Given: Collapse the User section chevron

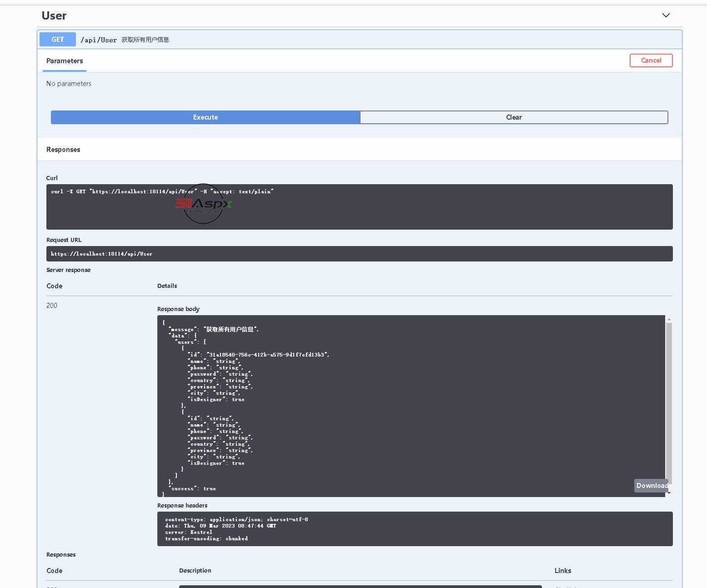Looking at the screenshot, I should click(666, 15).
